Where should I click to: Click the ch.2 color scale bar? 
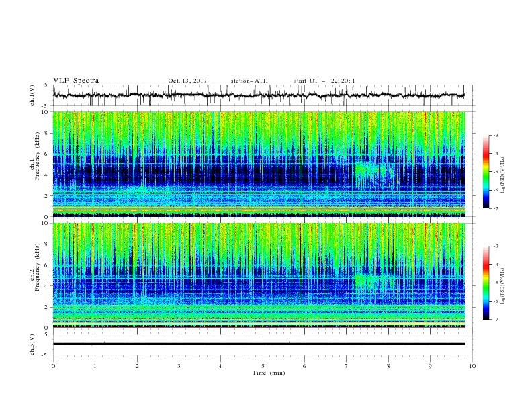pyautogui.click(x=486, y=283)
